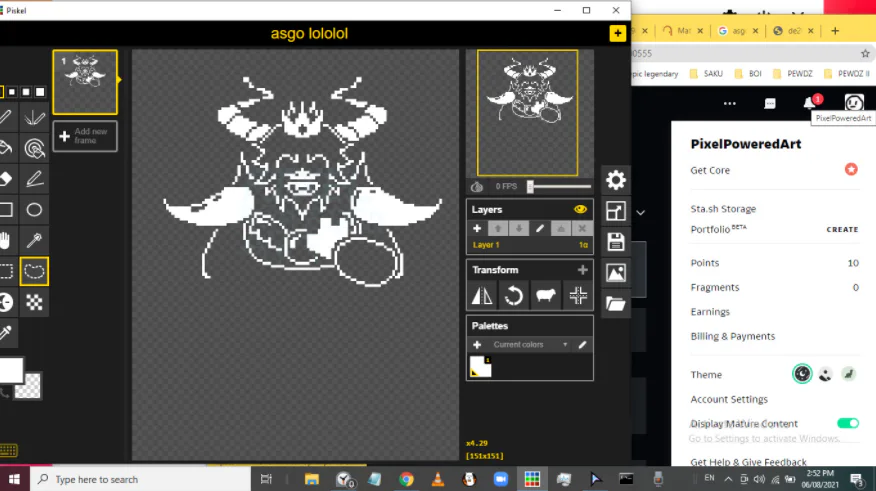Open BOI bookmarks folder

(x=748, y=74)
